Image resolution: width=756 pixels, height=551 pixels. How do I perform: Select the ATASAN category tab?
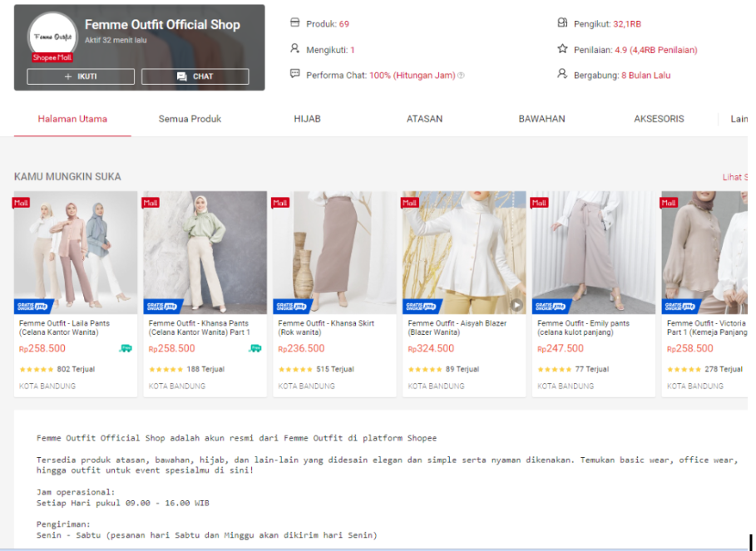(424, 119)
